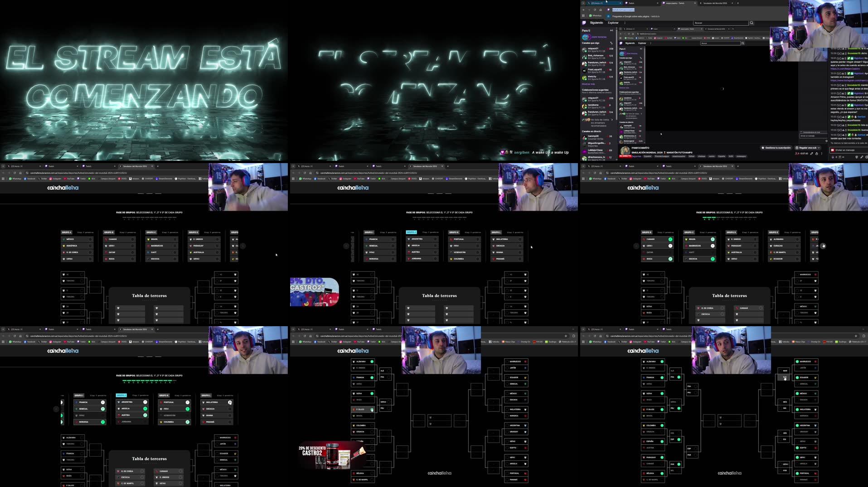
Task: Open the StreamElements bookmark
Action: 163,178
